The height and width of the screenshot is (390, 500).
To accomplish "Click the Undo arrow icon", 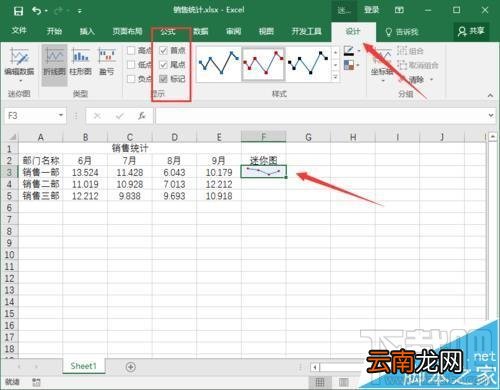I will [36, 11].
